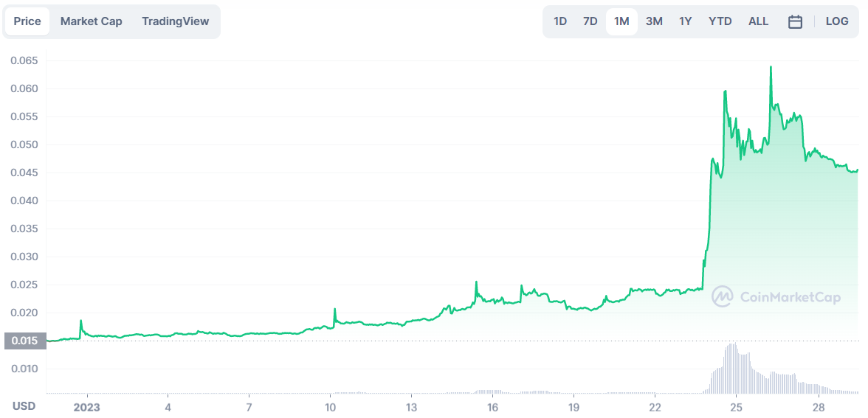Viewport: 868px width, 418px height.
Task: Open the calendar date range picker
Action: click(795, 21)
